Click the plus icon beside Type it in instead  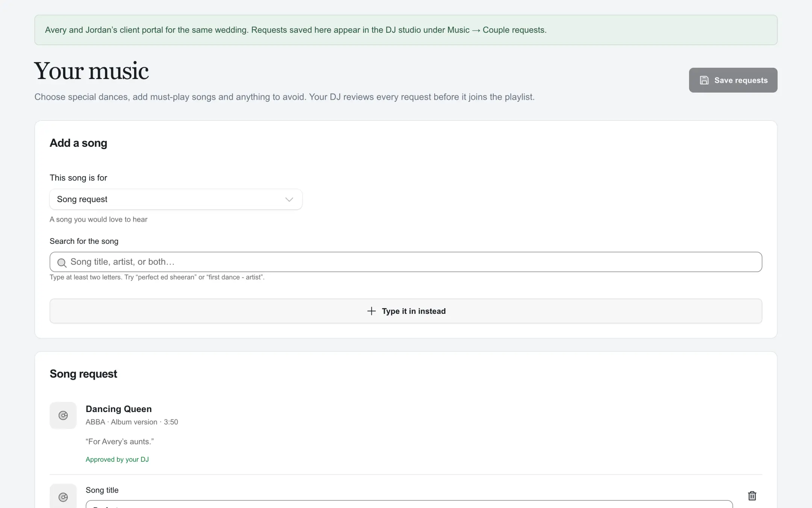(371, 311)
